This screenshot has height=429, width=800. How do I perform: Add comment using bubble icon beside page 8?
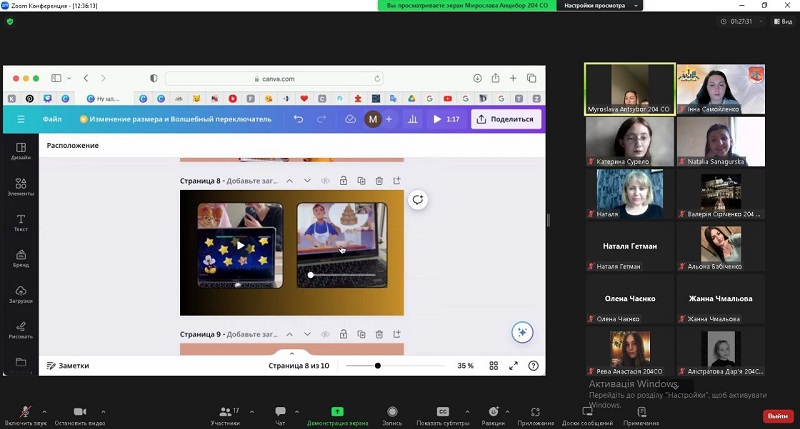417,199
